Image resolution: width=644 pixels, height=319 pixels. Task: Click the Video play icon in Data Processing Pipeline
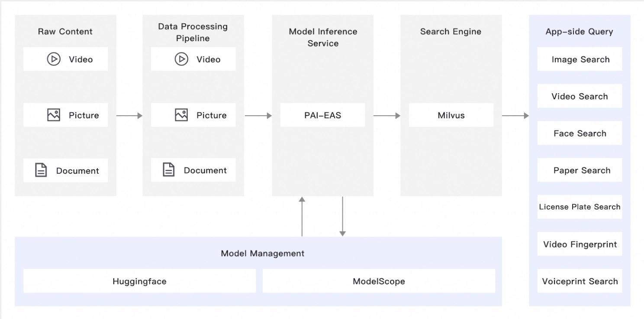pyautogui.click(x=181, y=59)
